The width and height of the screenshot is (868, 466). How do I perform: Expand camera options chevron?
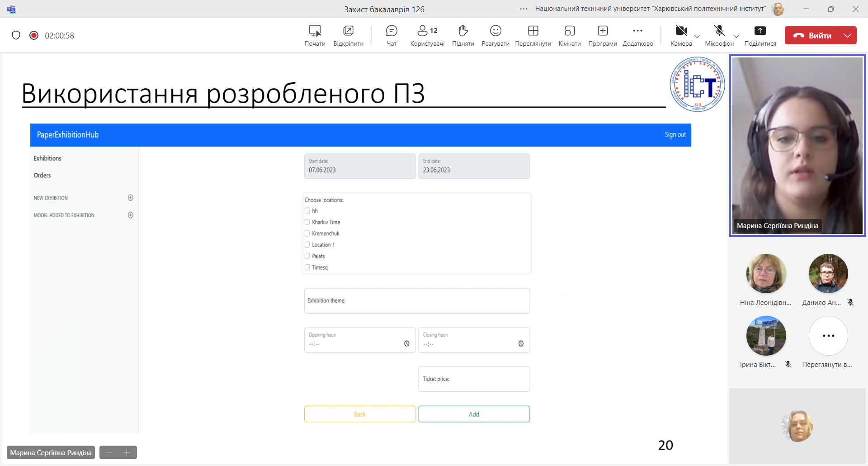pyautogui.click(x=697, y=37)
